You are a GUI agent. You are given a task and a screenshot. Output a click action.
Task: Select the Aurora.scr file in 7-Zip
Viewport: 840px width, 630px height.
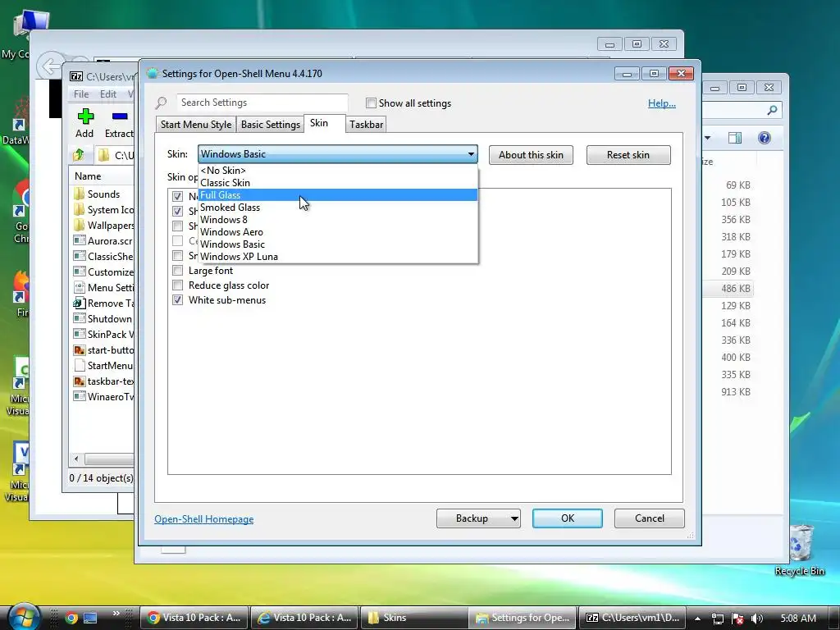point(104,240)
